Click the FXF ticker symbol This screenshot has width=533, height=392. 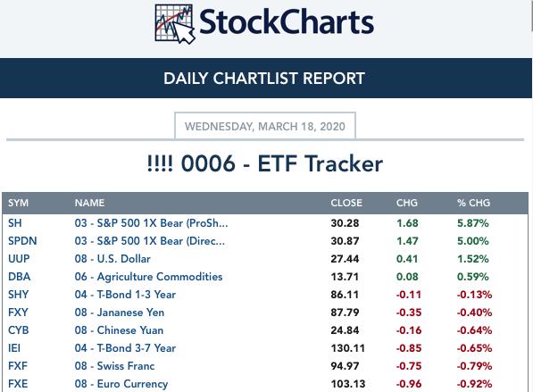pyautogui.click(x=18, y=366)
